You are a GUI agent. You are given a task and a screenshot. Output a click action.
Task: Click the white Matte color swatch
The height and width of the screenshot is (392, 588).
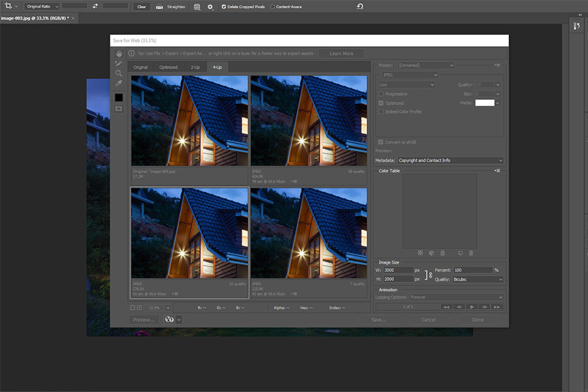click(485, 103)
